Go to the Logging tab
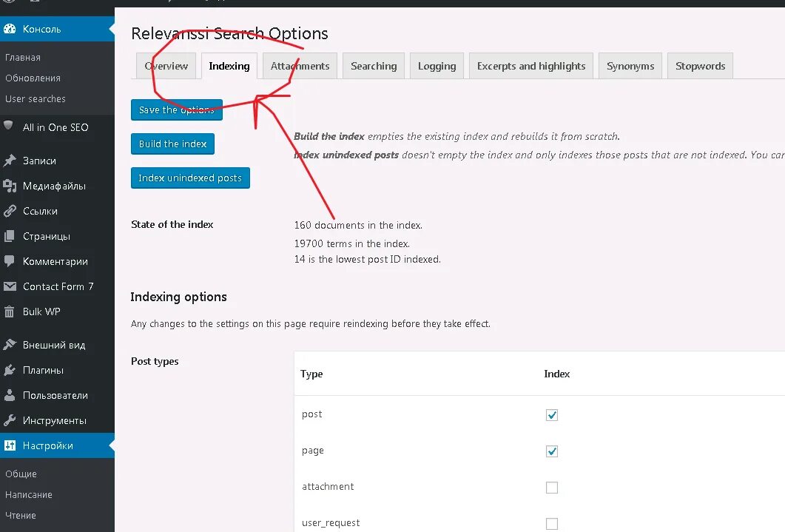785x532 pixels. [x=437, y=66]
